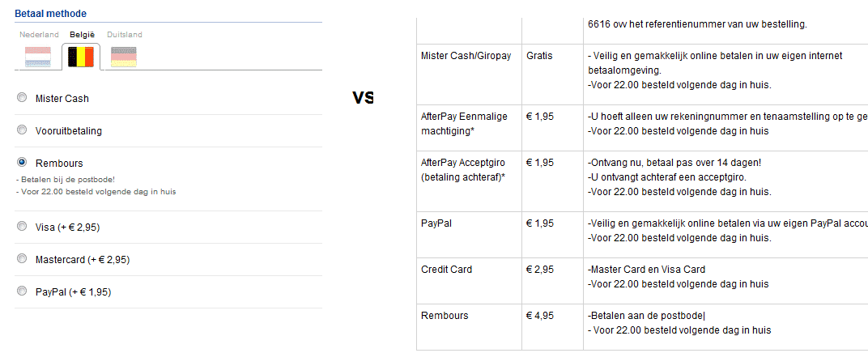Click the Betaal methode heading
The width and height of the screenshot is (868, 353).
click(x=50, y=14)
